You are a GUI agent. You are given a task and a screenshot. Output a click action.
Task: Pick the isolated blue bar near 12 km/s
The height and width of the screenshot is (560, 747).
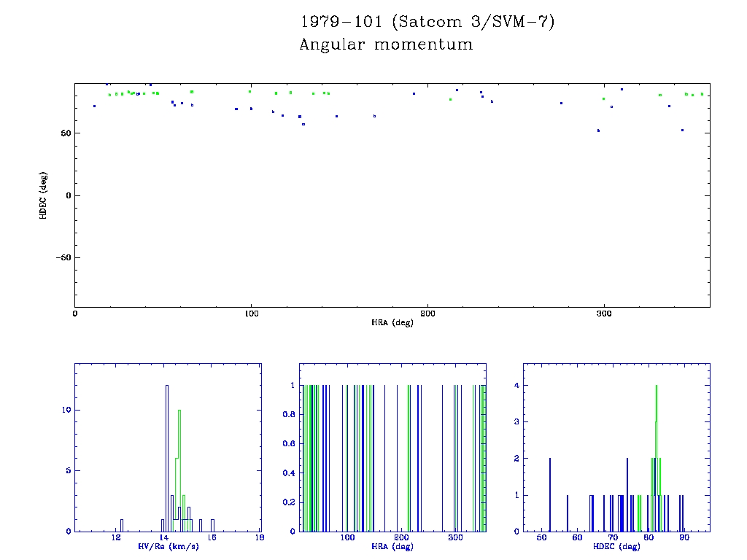[122, 525]
